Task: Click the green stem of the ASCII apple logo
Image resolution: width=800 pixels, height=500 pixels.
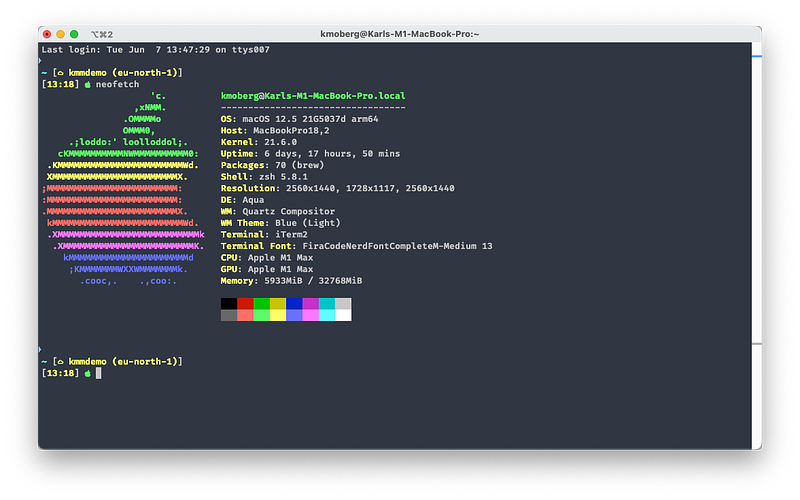Action: pyautogui.click(x=144, y=113)
